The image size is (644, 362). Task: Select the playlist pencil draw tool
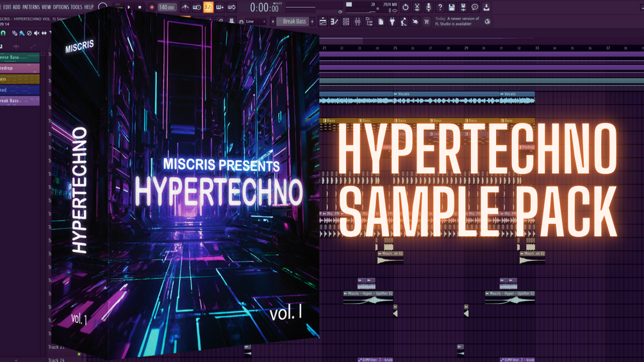click(14, 33)
